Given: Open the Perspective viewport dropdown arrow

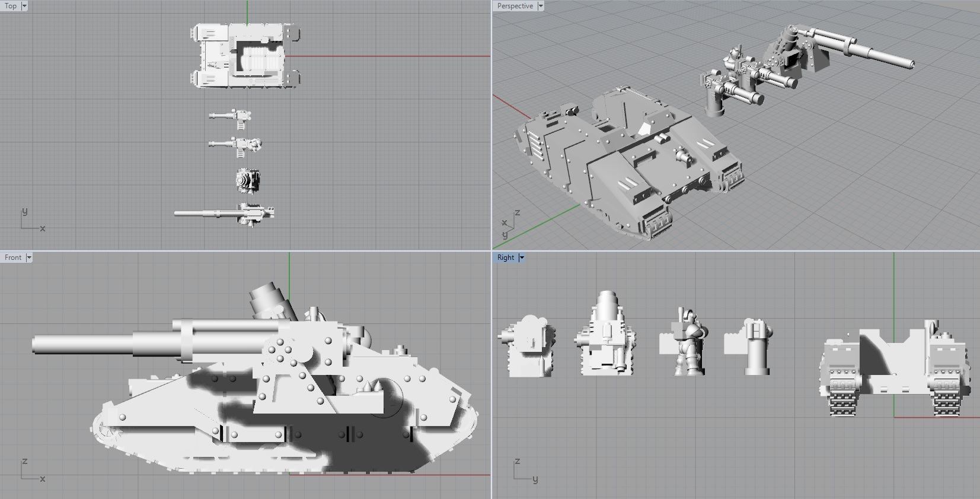Looking at the screenshot, I should pyautogui.click(x=540, y=6).
